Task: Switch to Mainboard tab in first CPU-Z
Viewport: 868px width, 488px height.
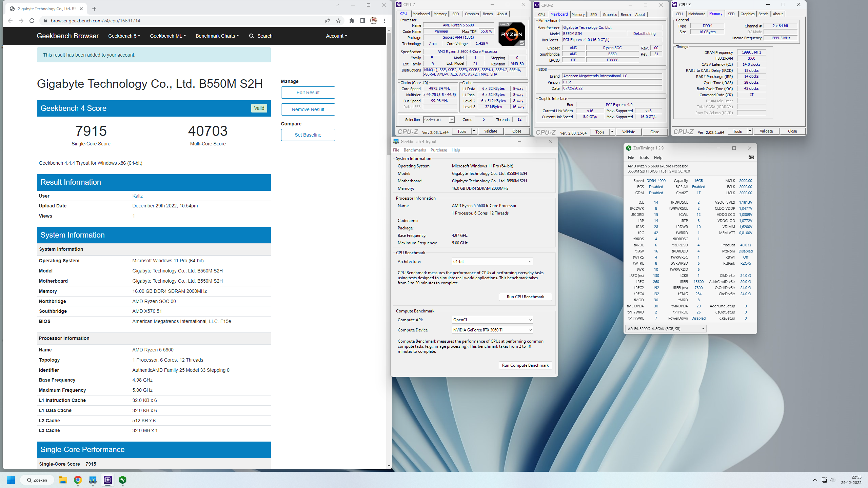Action: [421, 14]
